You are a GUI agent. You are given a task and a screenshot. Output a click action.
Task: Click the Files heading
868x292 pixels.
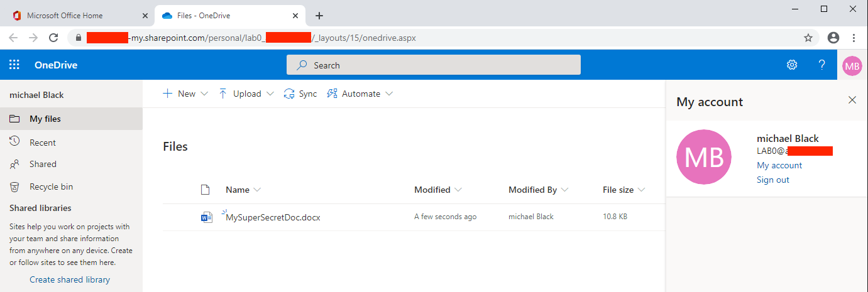pos(175,146)
